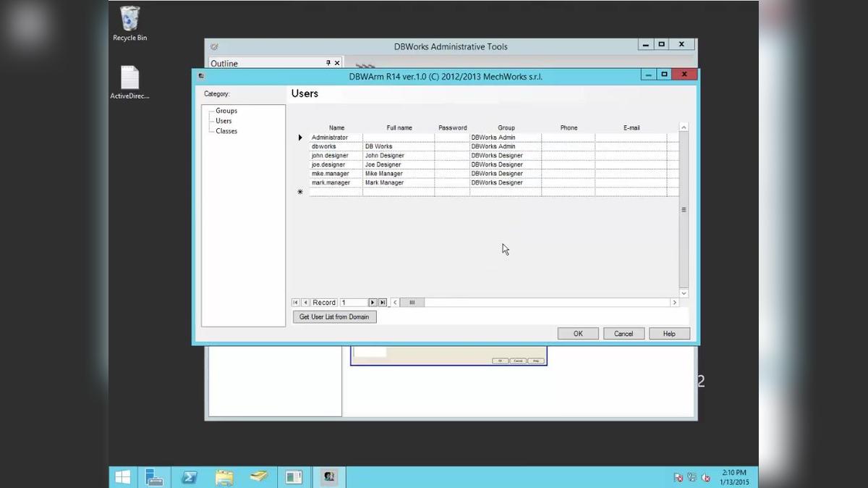Click Administrator's DBWorks Admin group cell
868x488 pixels.
pos(506,138)
